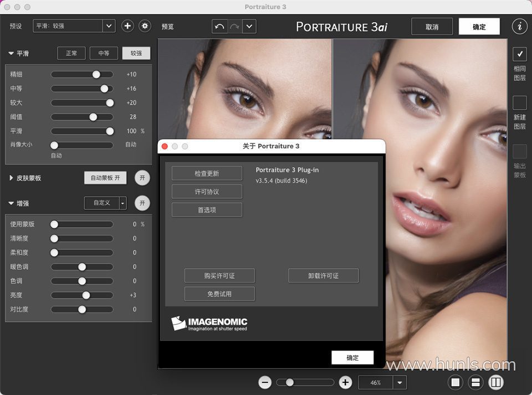Image resolution: width=532 pixels, height=395 pixels.
Task: Select the 中等 smoothing preset
Action: pyautogui.click(x=104, y=53)
